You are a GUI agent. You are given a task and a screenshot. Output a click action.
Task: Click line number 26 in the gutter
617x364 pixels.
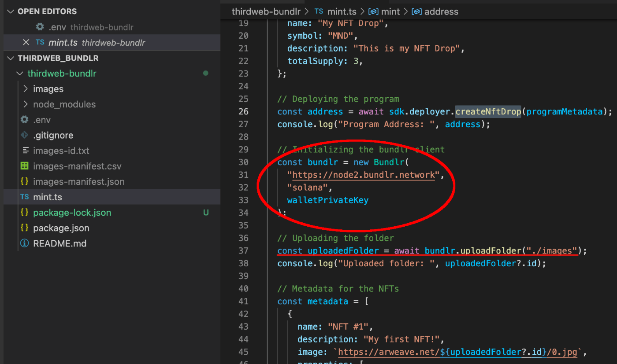click(243, 111)
